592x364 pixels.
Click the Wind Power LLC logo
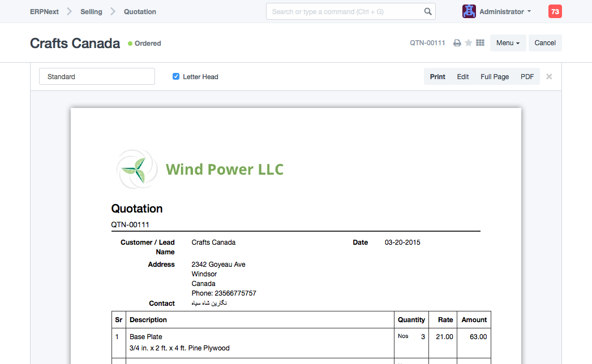200,169
